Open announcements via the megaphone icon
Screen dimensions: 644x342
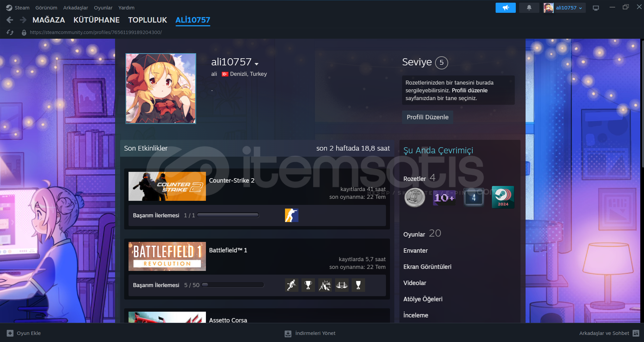coord(505,8)
